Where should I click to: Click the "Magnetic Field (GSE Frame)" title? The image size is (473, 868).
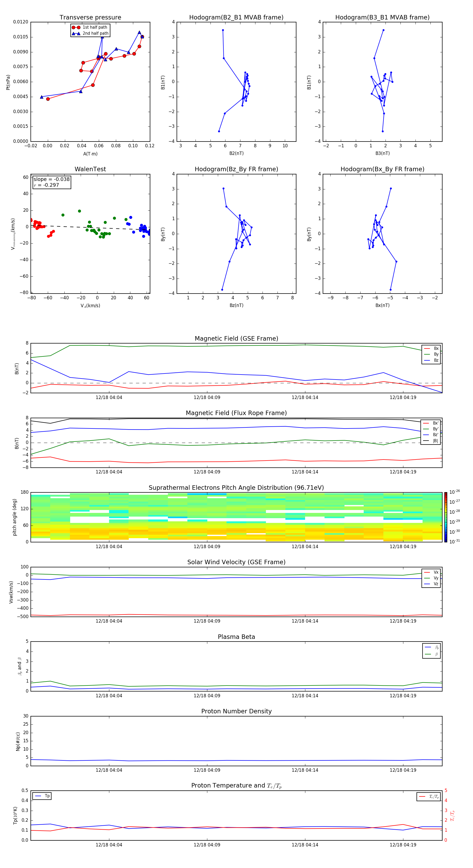tap(236, 339)
